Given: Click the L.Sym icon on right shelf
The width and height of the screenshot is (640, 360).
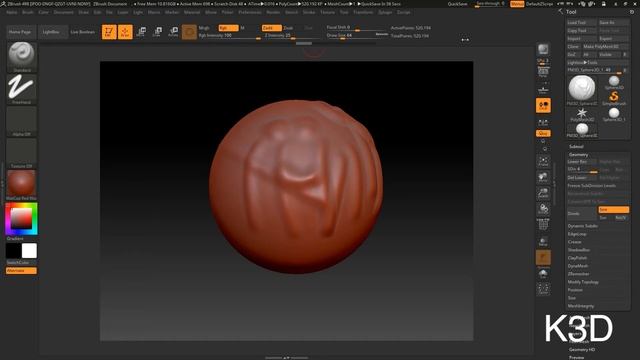Looking at the screenshot, I should 543,122.
